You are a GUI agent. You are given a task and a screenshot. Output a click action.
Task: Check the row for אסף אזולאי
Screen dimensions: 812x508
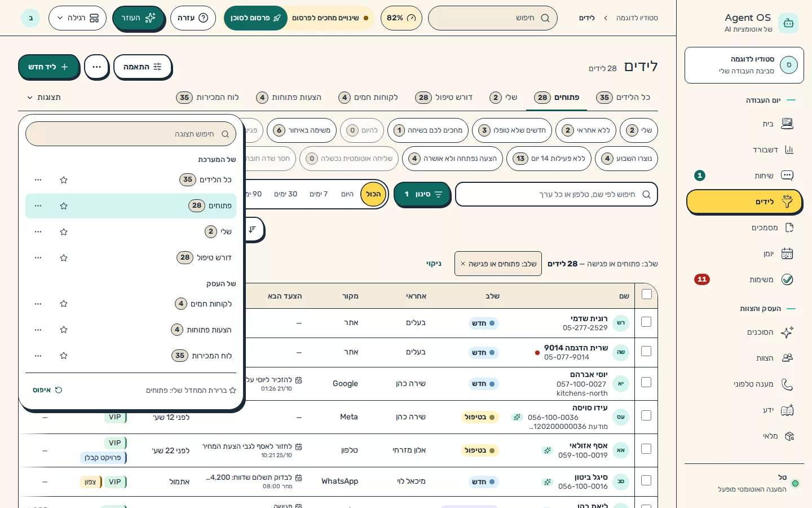pos(646,449)
